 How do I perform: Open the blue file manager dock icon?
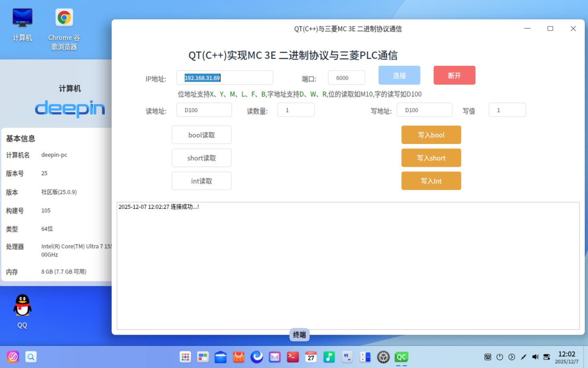pyautogui.click(x=221, y=357)
